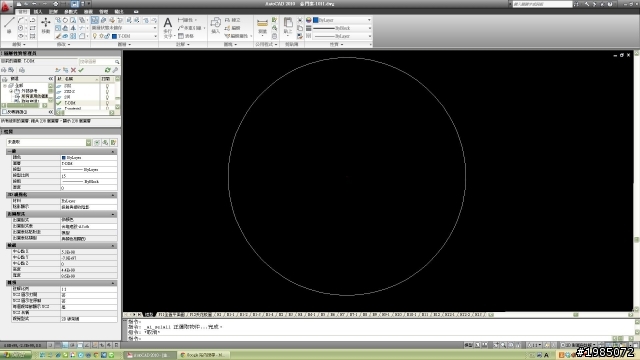Toggle the Invert filter checkbox
Viewport: 640px width, 360px height.
click(4, 112)
